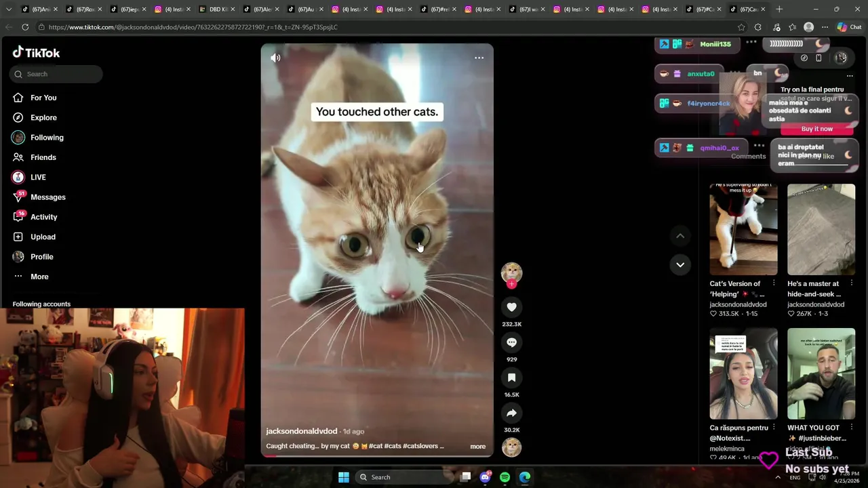This screenshot has width=868, height=488.
Task: Open Windows Start menu
Action: tap(344, 477)
